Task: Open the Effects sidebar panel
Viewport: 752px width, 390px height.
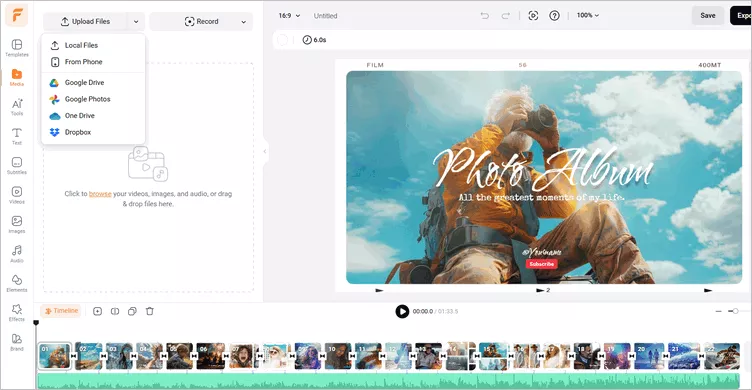Action: [x=17, y=312]
